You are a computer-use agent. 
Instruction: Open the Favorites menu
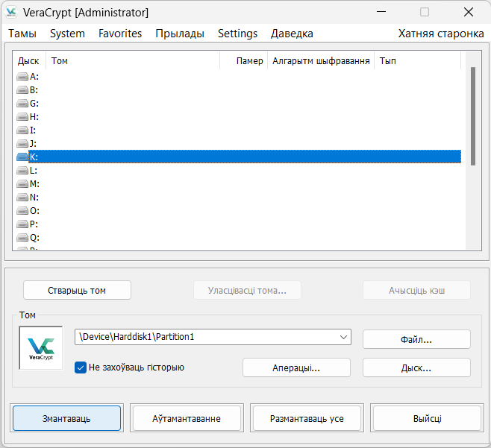point(120,34)
